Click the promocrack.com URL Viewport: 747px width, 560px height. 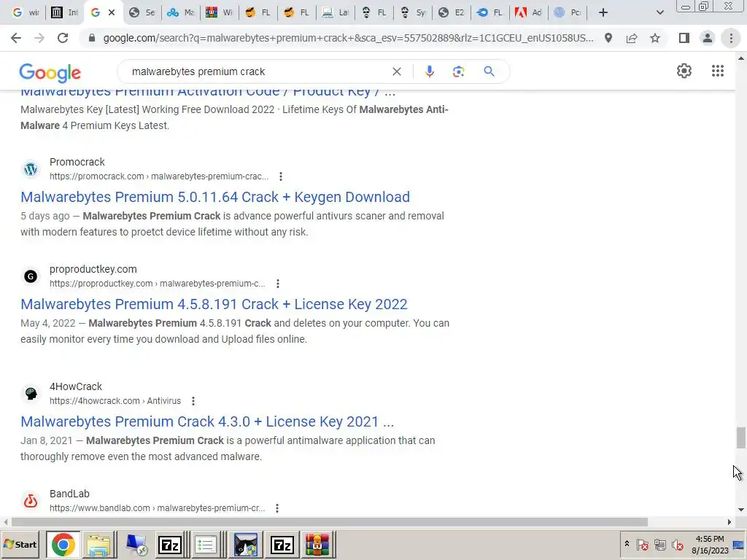[159, 176]
